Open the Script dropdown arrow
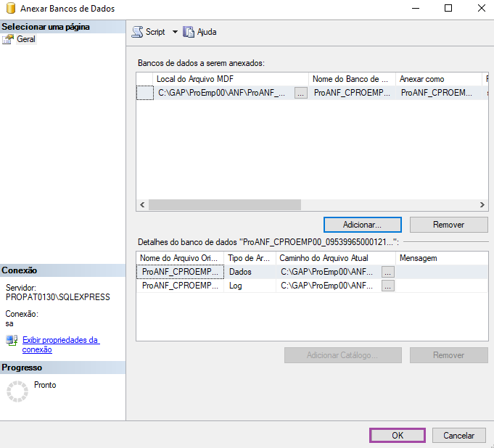The width and height of the screenshot is (494, 448). 175,32
